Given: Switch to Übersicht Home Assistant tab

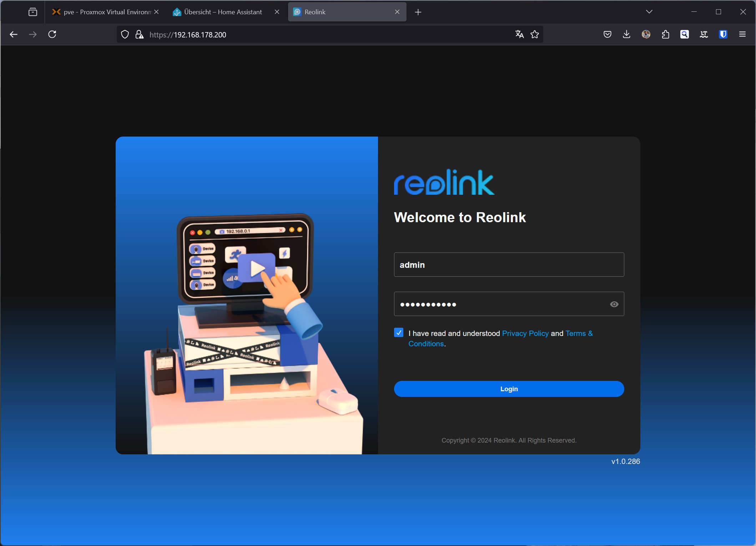Looking at the screenshot, I should (223, 12).
